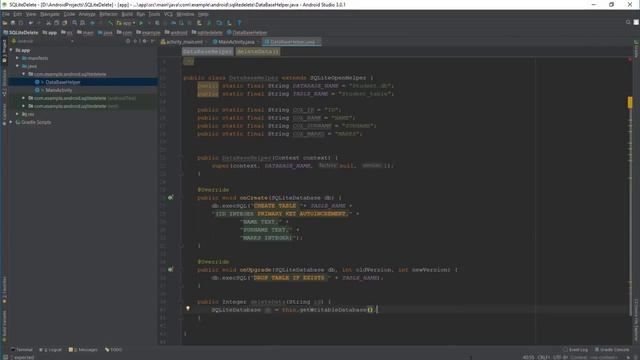Open the Messages tool window
This screenshot has height=360, width=640.
pyautogui.click(x=84, y=350)
